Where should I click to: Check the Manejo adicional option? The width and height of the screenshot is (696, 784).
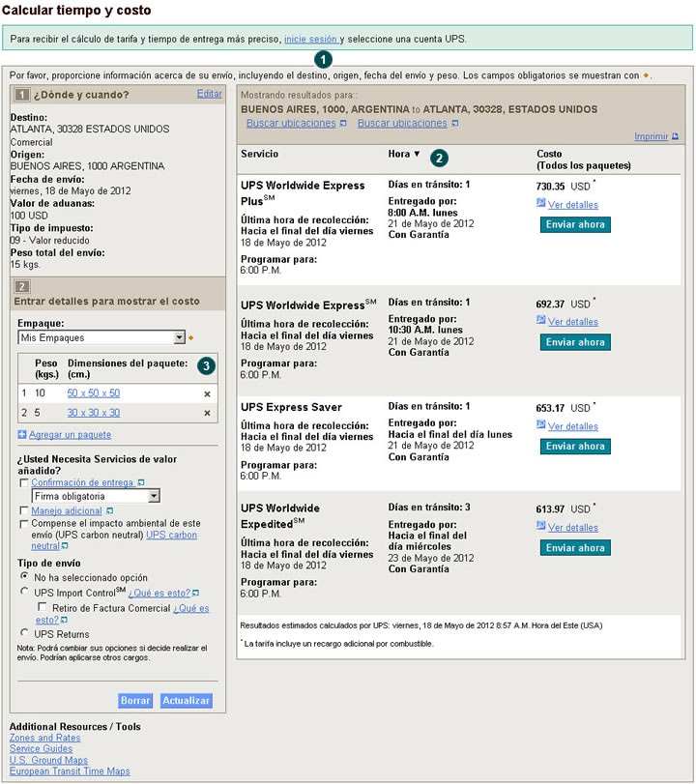24,510
